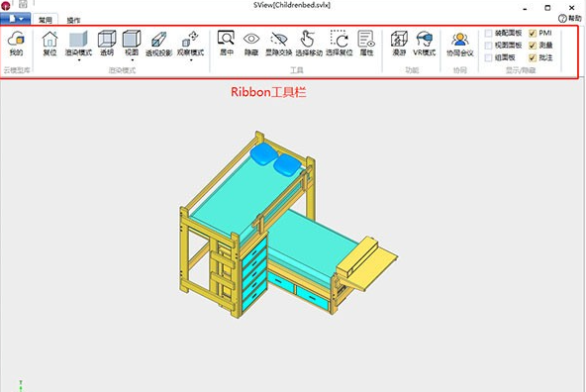This screenshot has width=586, height=392.
Task: Activate the 选择移动 move tool
Action: click(309, 44)
